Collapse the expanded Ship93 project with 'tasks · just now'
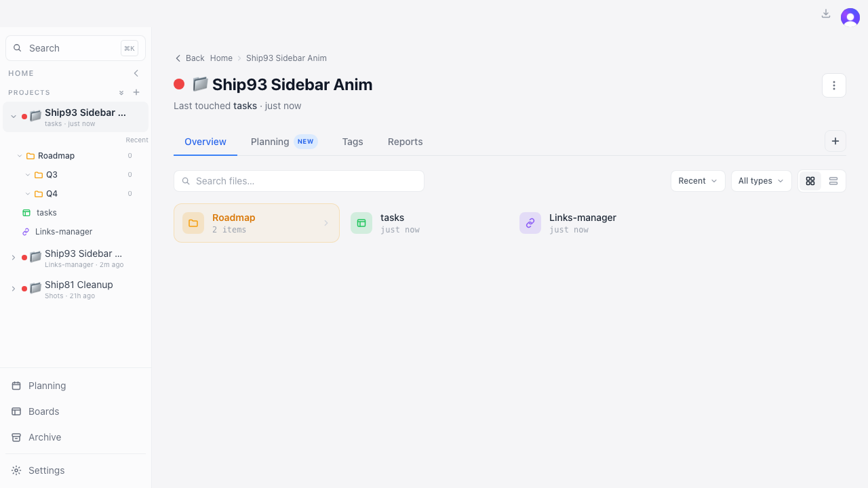The height and width of the screenshot is (488, 868). click(13, 117)
